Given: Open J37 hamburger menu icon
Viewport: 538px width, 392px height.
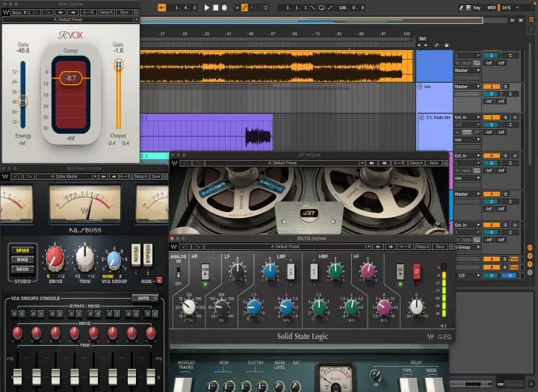Looking at the screenshot, I should click(445, 164).
